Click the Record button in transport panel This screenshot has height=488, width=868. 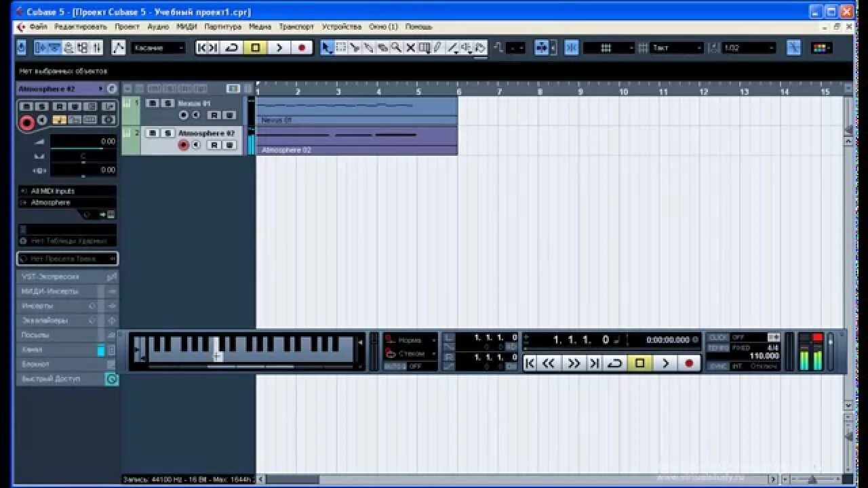pyautogui.click(x=689, y=363)
